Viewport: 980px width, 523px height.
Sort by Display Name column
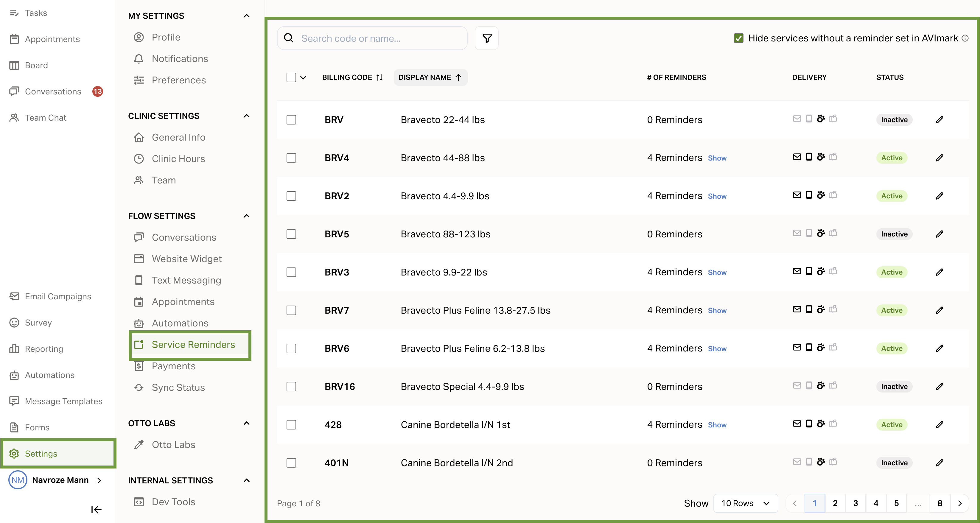[430, 77]
